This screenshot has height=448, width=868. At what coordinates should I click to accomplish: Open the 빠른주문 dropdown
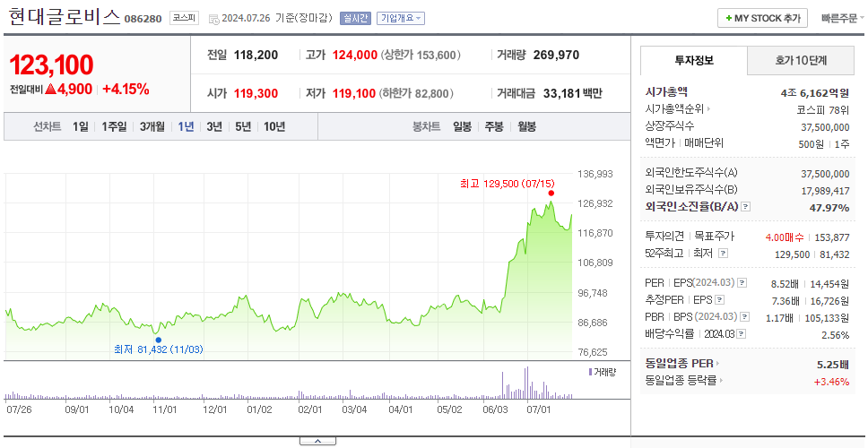843,18
